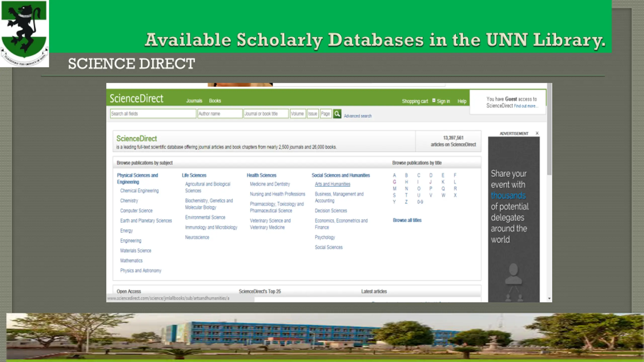The height and width of the screenshot is (362, 644).
Task: Click the Share your event advertisement banner
Action: (x=514, y=219)
